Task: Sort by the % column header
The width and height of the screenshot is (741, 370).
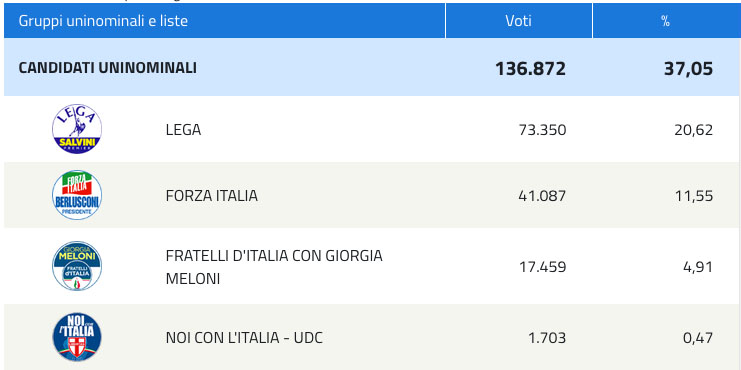Action: (666, 21)
